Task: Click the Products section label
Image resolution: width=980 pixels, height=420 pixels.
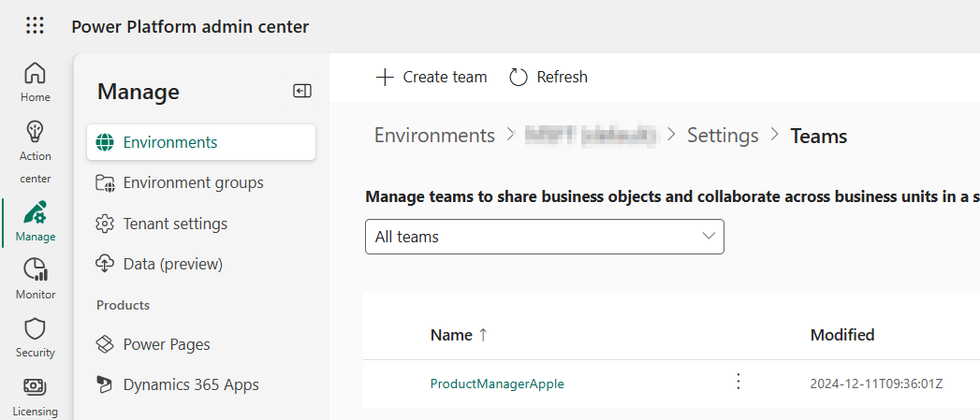Action: (124, 305)
